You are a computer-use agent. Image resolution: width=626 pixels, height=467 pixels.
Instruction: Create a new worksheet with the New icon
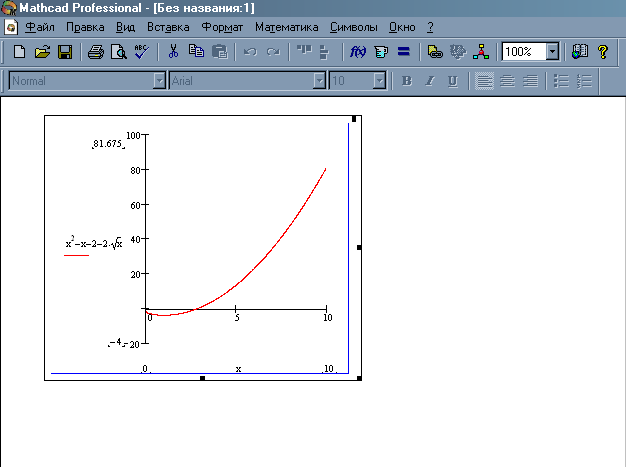coord(19,52)
